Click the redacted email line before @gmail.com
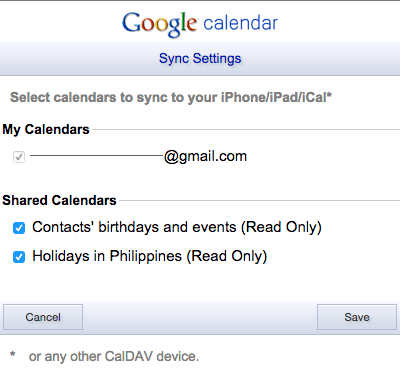The image size is (400, 374). pyautogui.click(x=97, y=155)
